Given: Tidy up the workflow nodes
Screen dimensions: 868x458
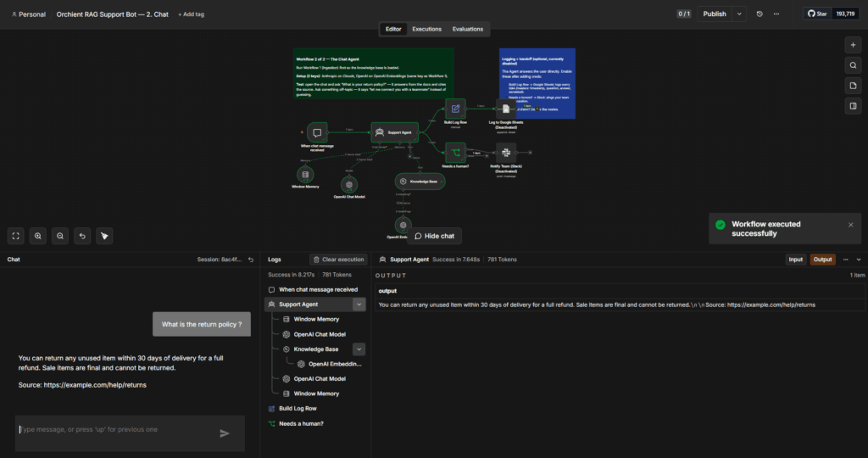Looking at the screenshot, I should tap(104, 236).
